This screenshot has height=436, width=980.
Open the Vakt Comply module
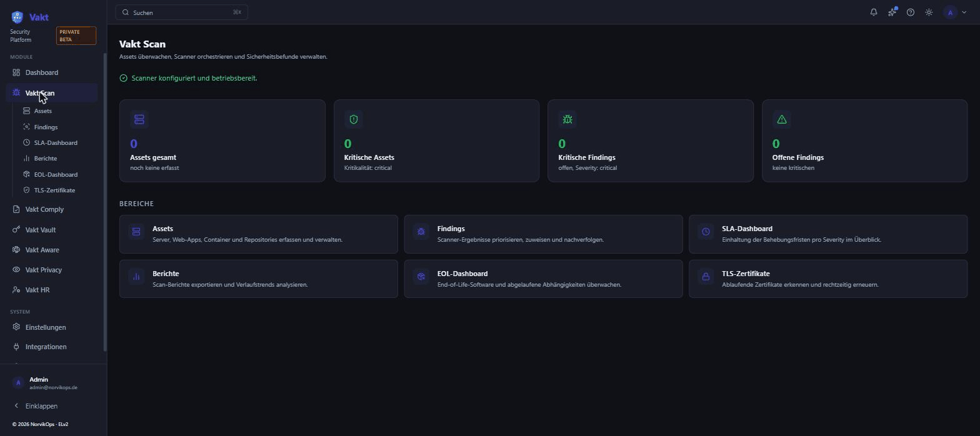(52, 209)
